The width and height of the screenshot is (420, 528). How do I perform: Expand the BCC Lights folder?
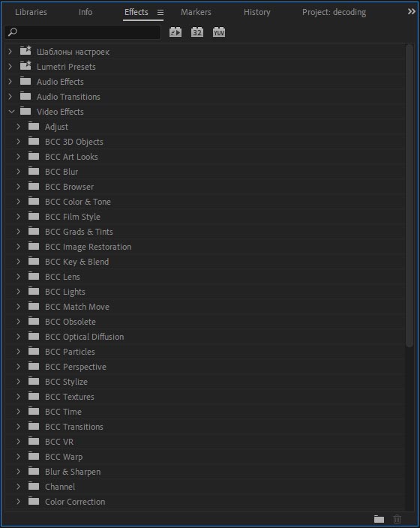point(19,292)
